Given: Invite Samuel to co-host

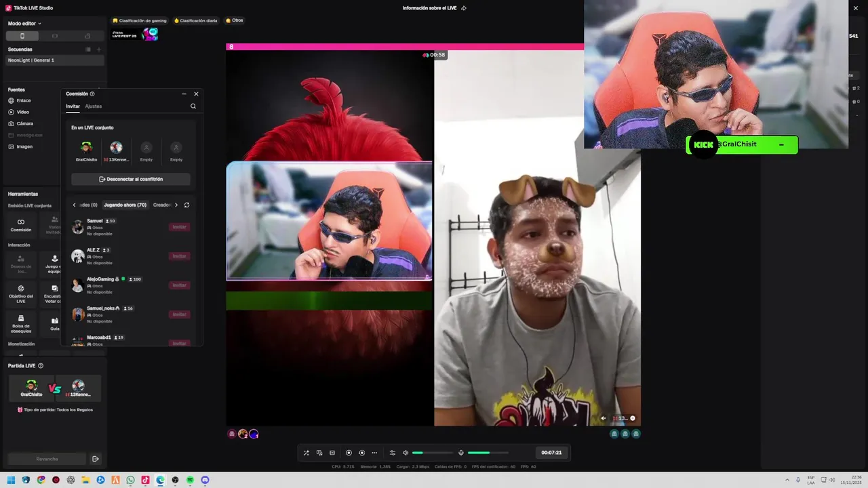Looking at the screenshot, I should [180, 227].
